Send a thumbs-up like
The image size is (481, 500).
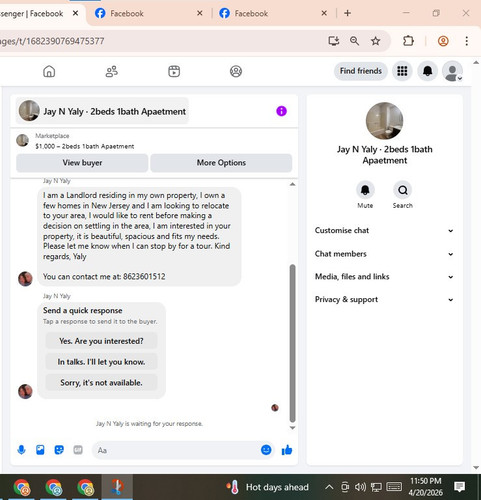pos(287,450)
